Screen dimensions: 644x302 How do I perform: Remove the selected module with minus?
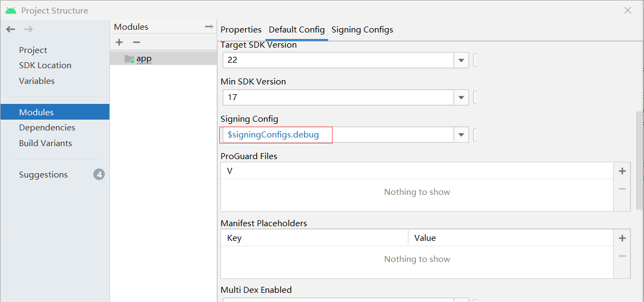136,42
